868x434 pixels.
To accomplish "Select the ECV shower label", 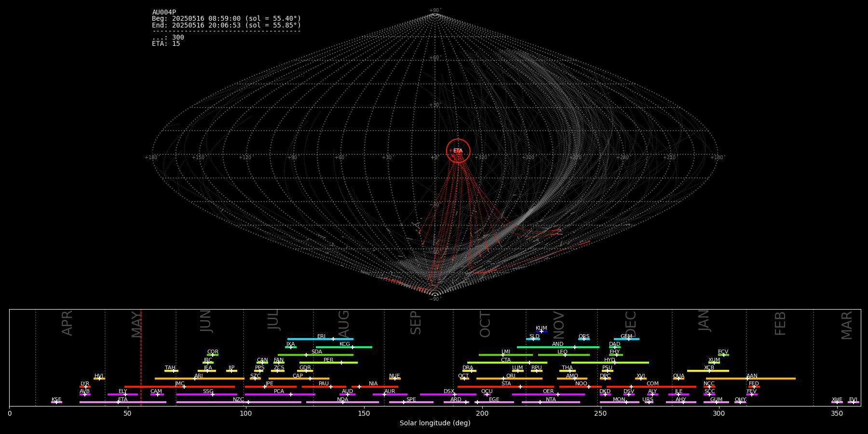I will tap(723, 352).
